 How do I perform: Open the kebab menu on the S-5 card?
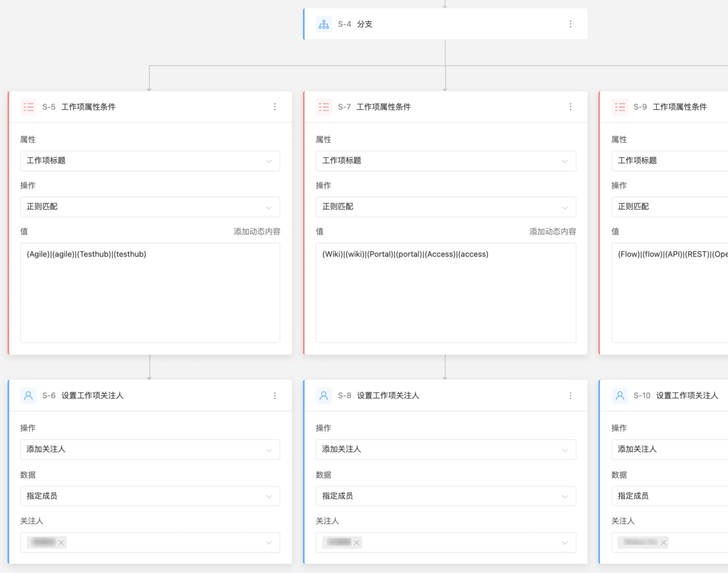pos(275,107)
